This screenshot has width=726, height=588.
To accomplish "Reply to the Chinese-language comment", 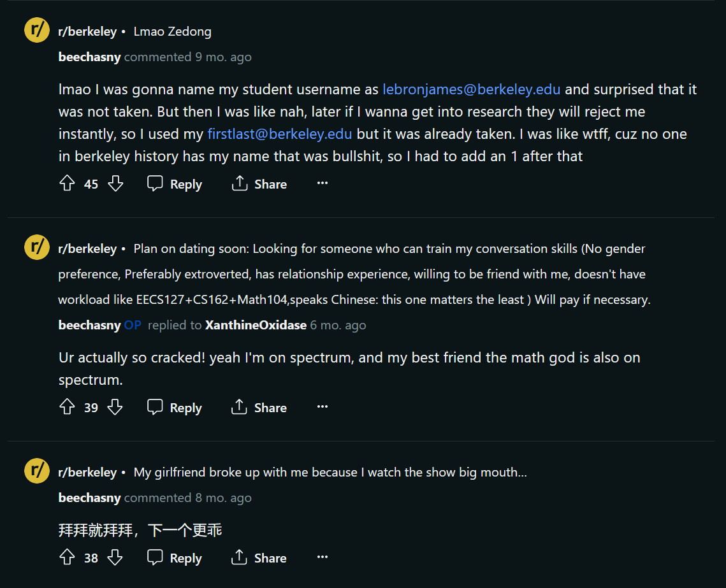I will pos(175,557).
